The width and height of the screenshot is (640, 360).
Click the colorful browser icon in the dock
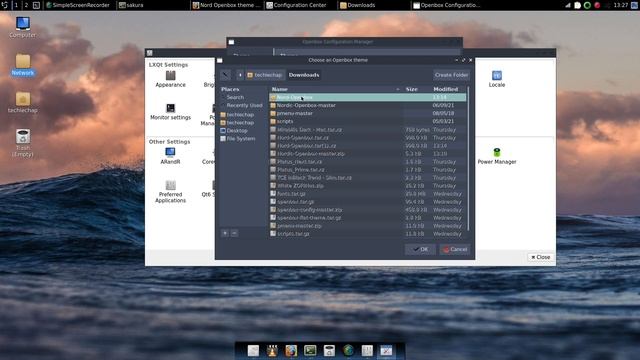coord(291,351)
